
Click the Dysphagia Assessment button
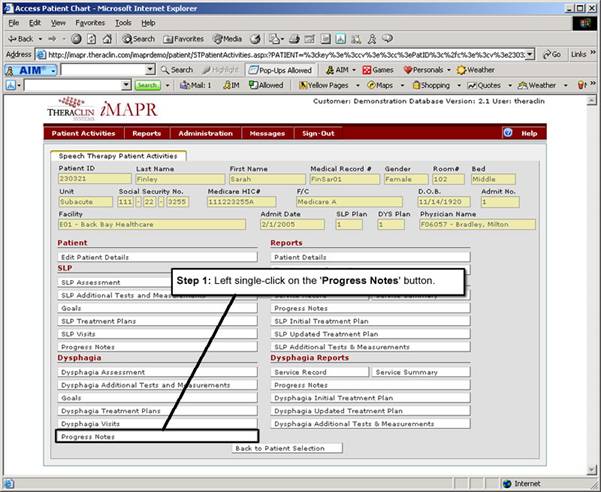tap(157, 372)
